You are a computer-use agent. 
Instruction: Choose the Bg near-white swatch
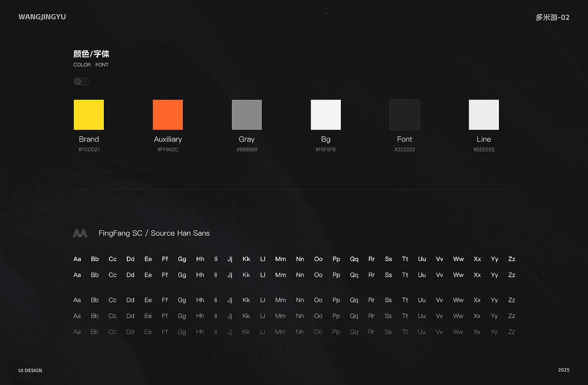coord(326,115)
